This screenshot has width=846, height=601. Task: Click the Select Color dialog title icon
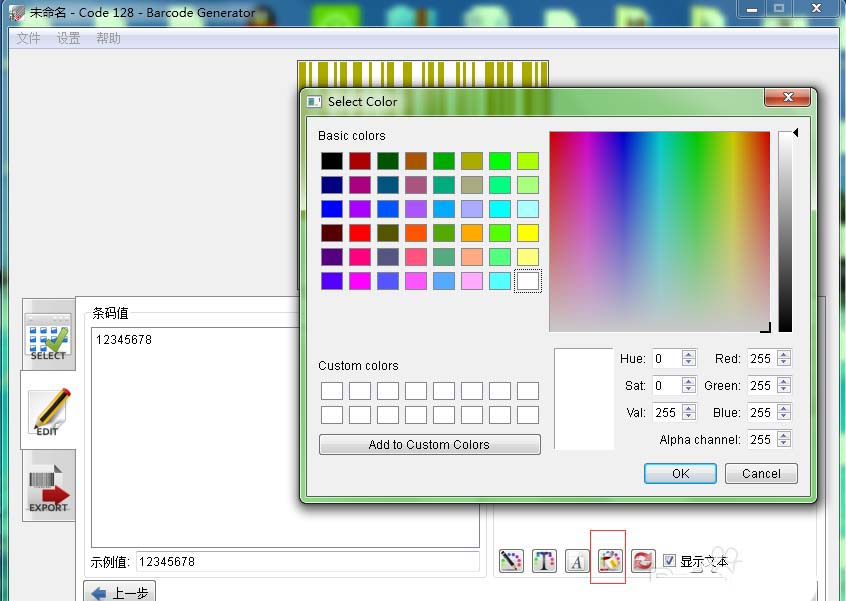314,101
